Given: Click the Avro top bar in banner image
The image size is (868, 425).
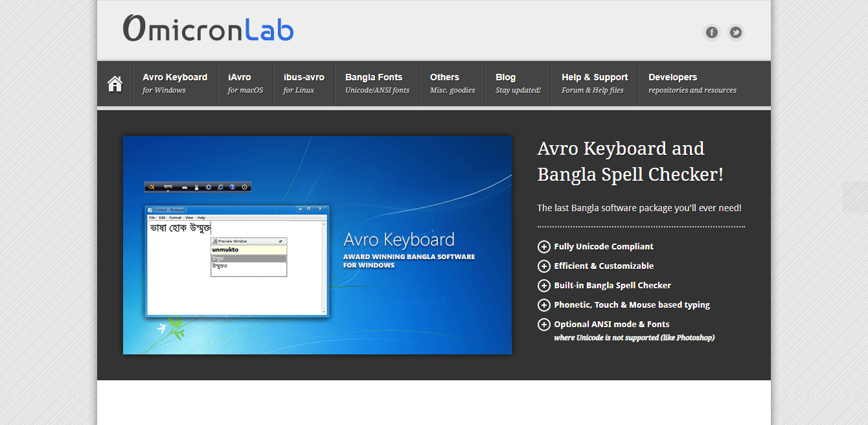Looking at the screenshot, I should 198,187.
